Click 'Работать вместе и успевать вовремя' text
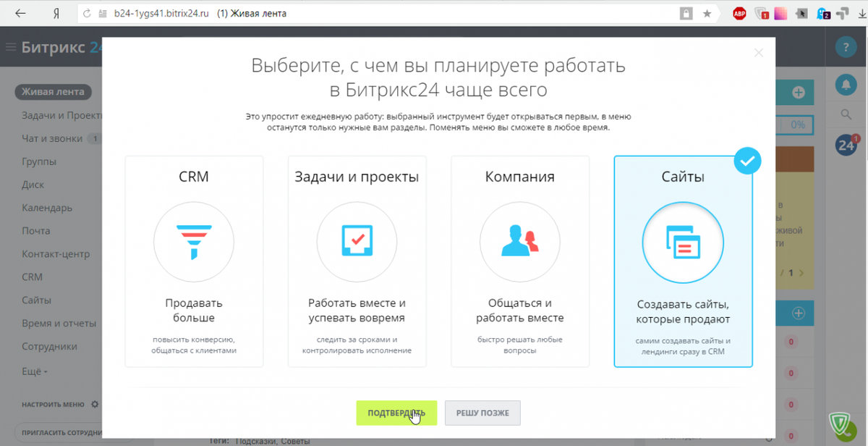 click(x=357, y=310)
